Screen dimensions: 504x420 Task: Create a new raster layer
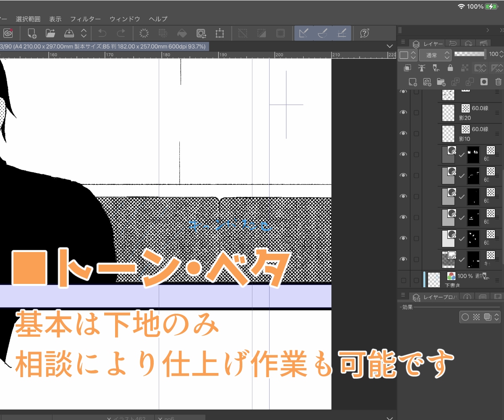click(x=413, y=82)
